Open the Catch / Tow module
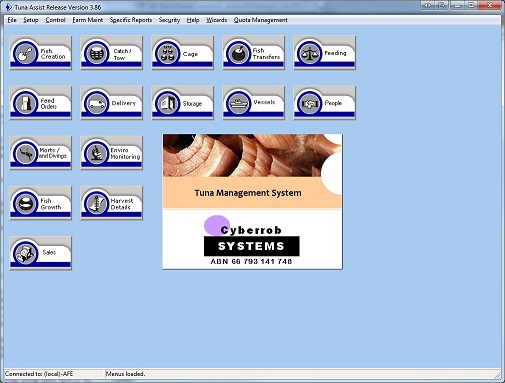This screenshot has width=505, height=383. click(x=112, y=53)
